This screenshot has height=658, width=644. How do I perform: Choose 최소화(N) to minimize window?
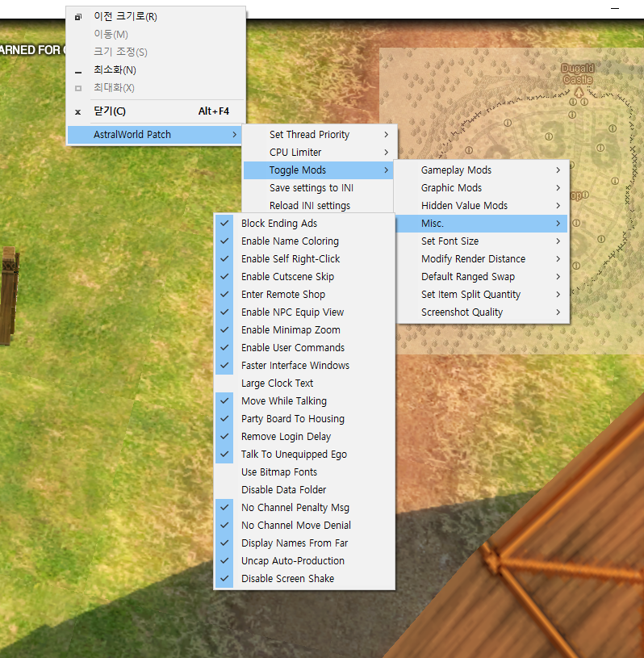pos(156,70)
